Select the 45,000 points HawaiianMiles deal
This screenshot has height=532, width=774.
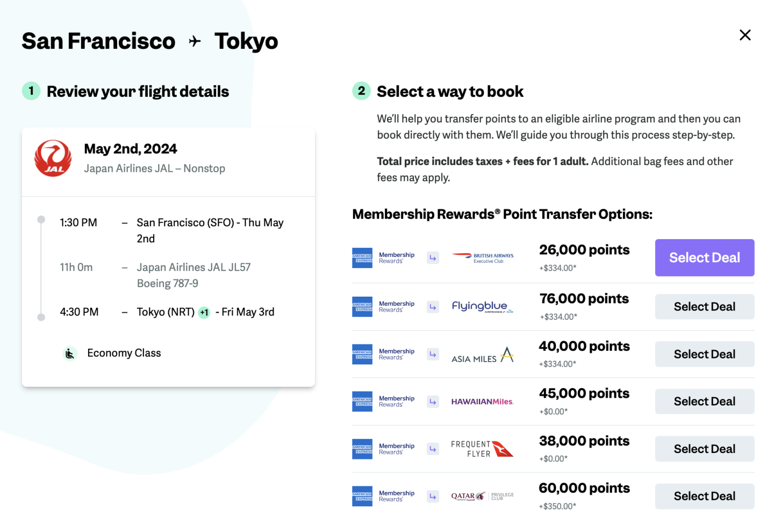tap(704, 401)
